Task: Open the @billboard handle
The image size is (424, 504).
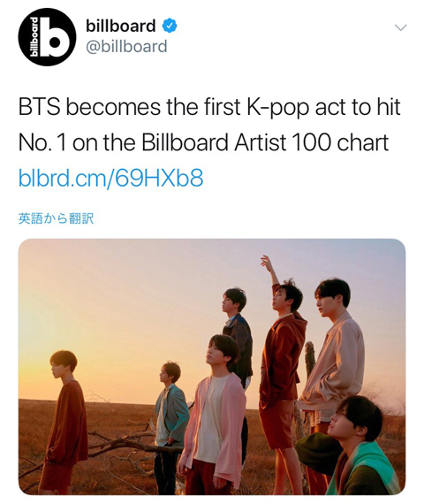Action: pos(126,47)
